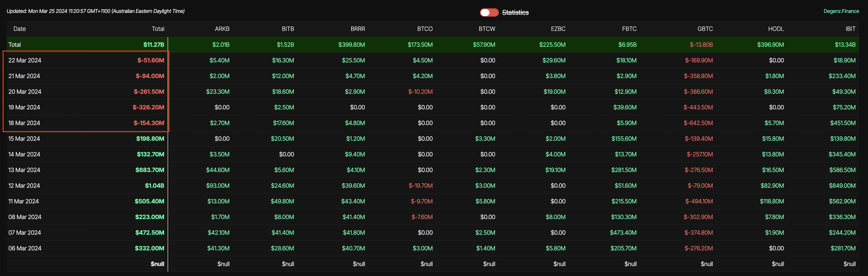Select the 22 Mar 2024 date cell

pos(25,60)
